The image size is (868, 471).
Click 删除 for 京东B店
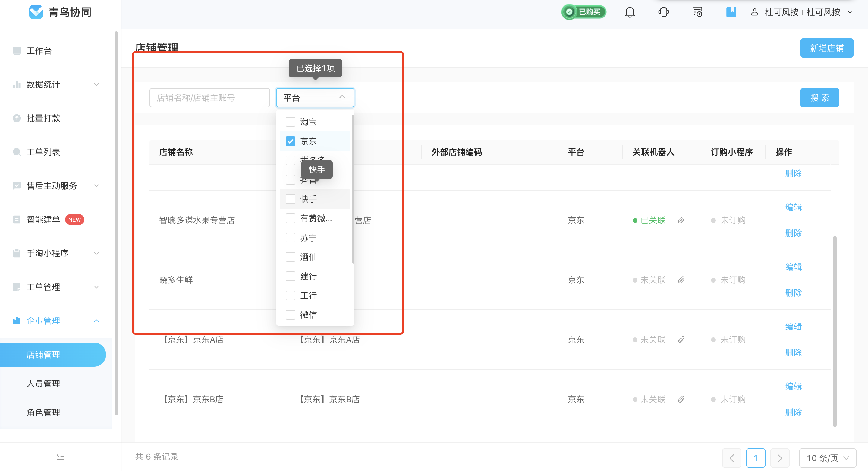[x=793, y=412]
